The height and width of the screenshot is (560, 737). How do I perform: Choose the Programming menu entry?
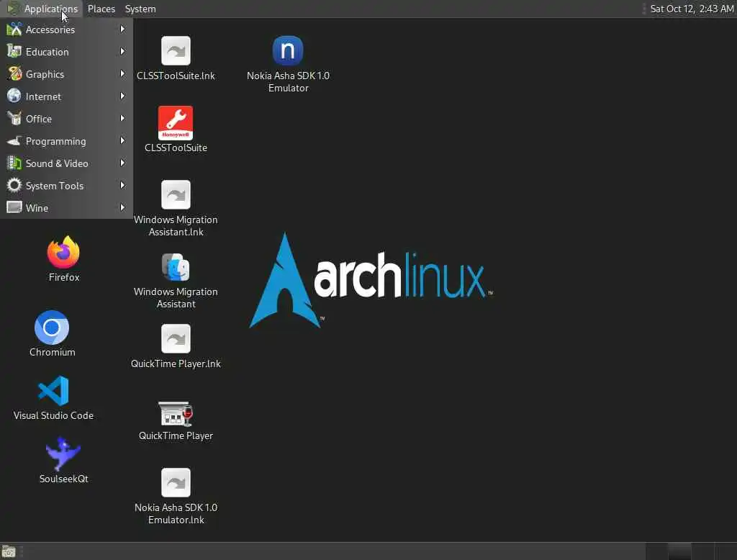(x=66, y=140)
